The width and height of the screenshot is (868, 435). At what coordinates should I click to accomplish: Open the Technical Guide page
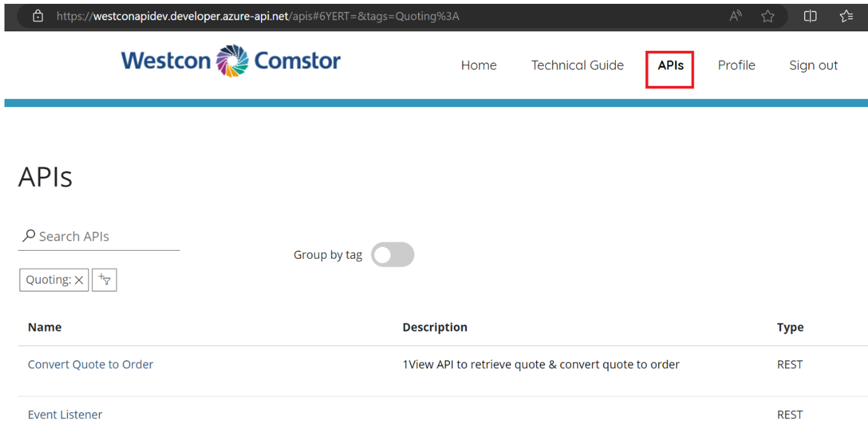coord(577,65)
